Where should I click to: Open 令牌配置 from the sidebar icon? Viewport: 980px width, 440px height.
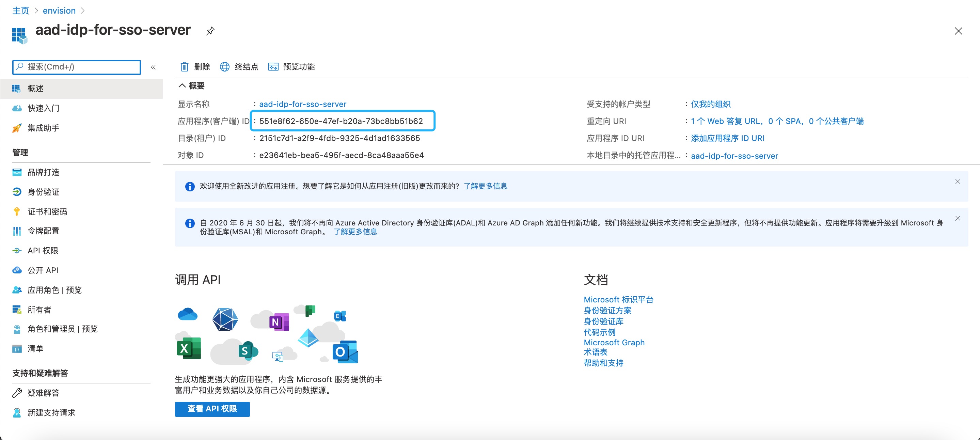pos(17,231)
